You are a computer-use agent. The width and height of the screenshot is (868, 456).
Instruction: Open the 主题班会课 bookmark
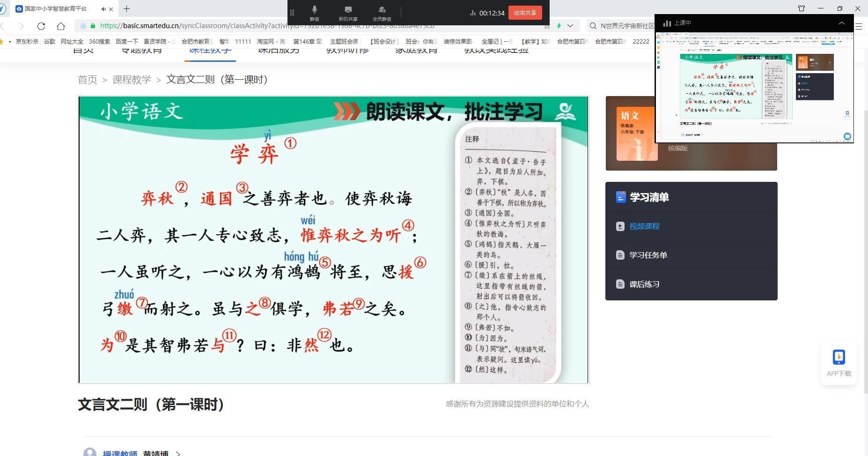pos(344,42)
